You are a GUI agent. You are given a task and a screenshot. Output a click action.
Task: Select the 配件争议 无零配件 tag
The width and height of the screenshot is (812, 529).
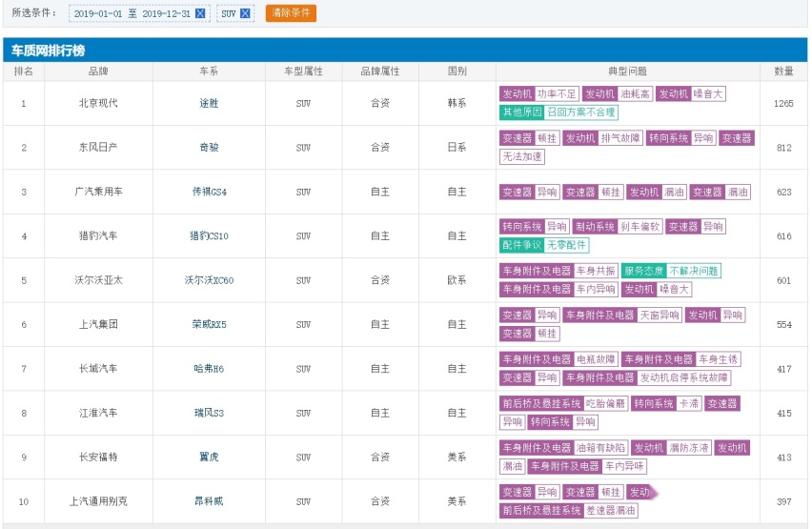coord(544,245)
